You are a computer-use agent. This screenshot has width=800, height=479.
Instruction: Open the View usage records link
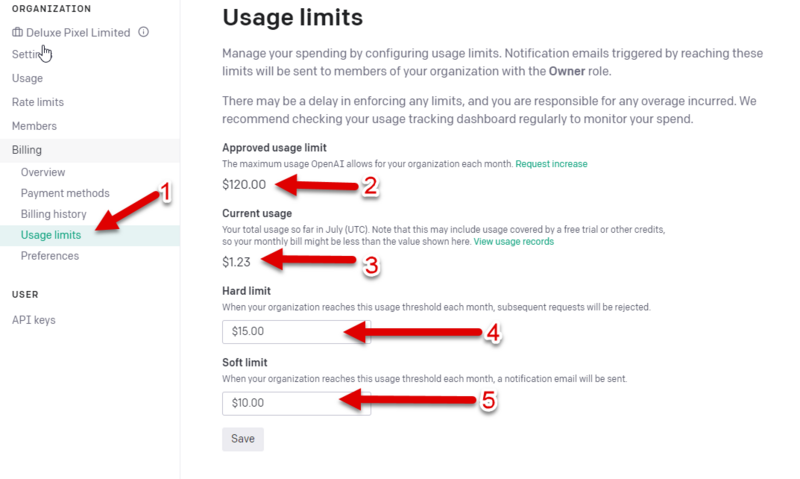(x=513, y=242)
